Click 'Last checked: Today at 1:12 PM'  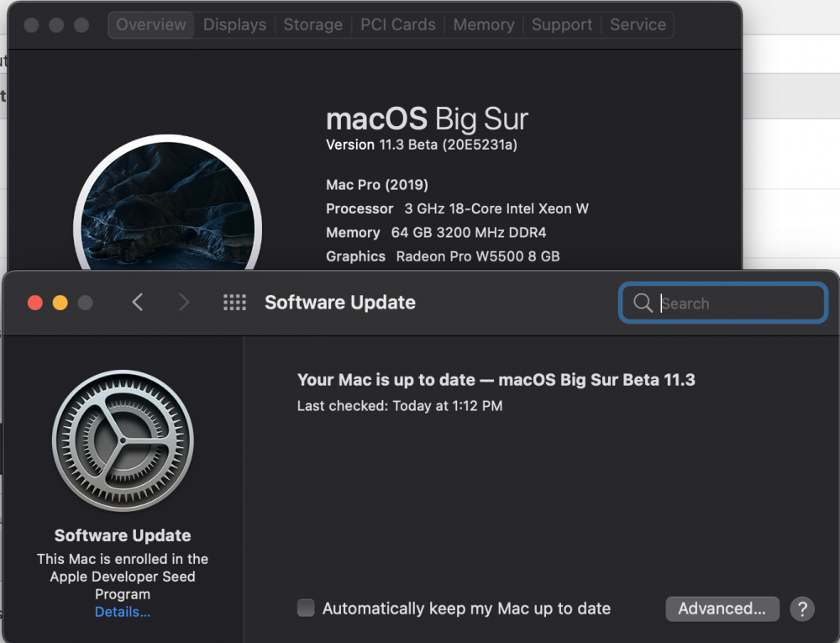pyautogui.click(x=400, y=406)
